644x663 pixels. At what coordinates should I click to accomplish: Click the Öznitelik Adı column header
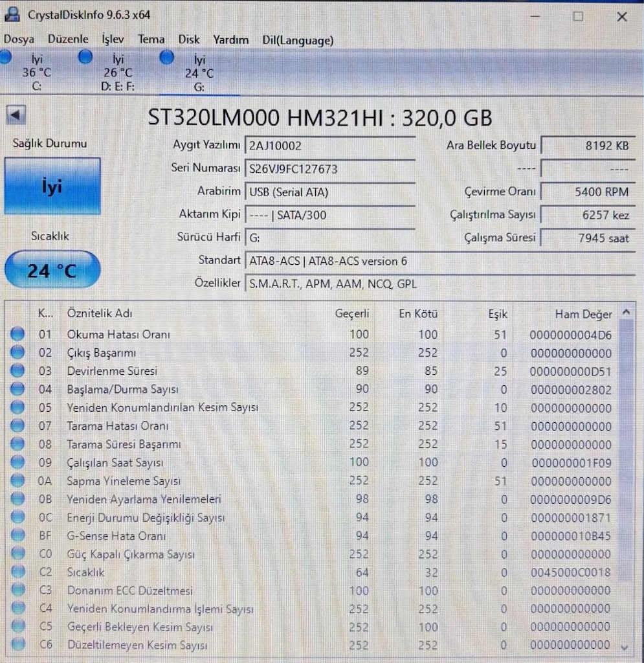click(100, 314)
